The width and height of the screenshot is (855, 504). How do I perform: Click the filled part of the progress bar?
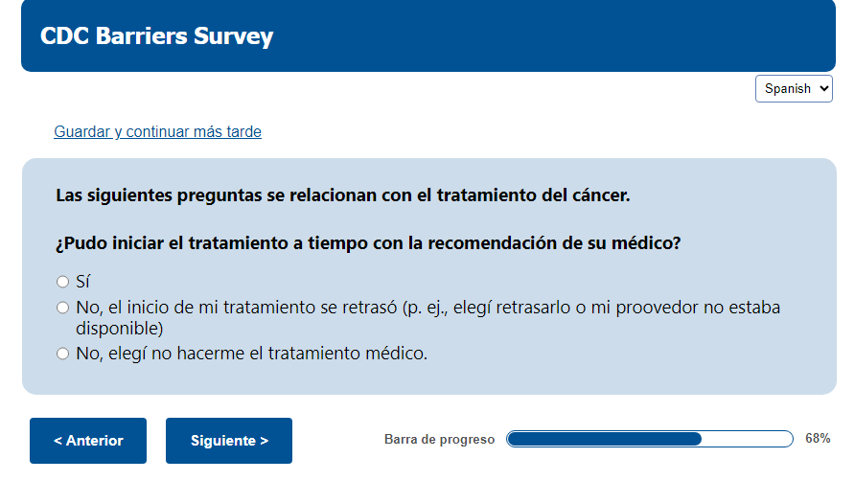[604, 439]
